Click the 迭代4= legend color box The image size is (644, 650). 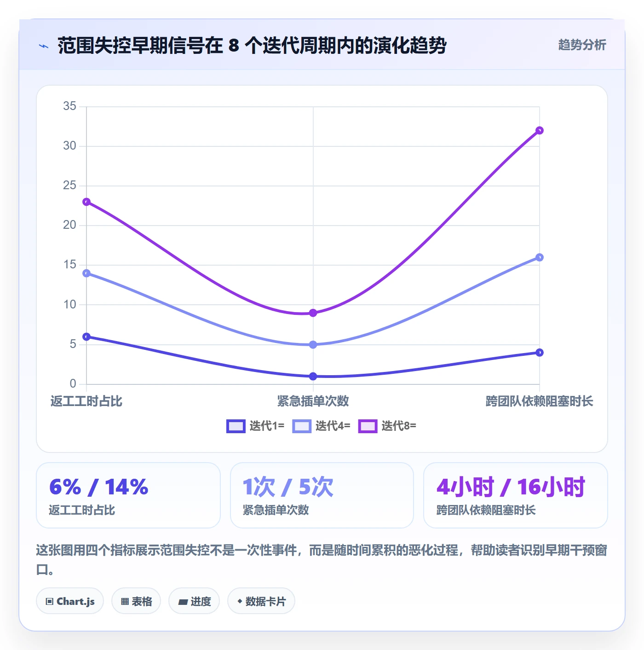tap(302, 426)
